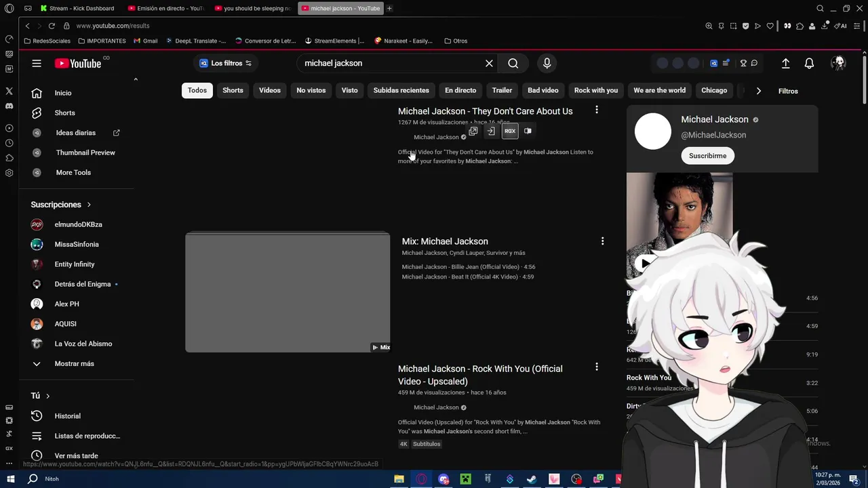The width and height of the screenshot is (868, 488).
Task: Open Discord in the browser sidebar
Action: pos(9,106)
